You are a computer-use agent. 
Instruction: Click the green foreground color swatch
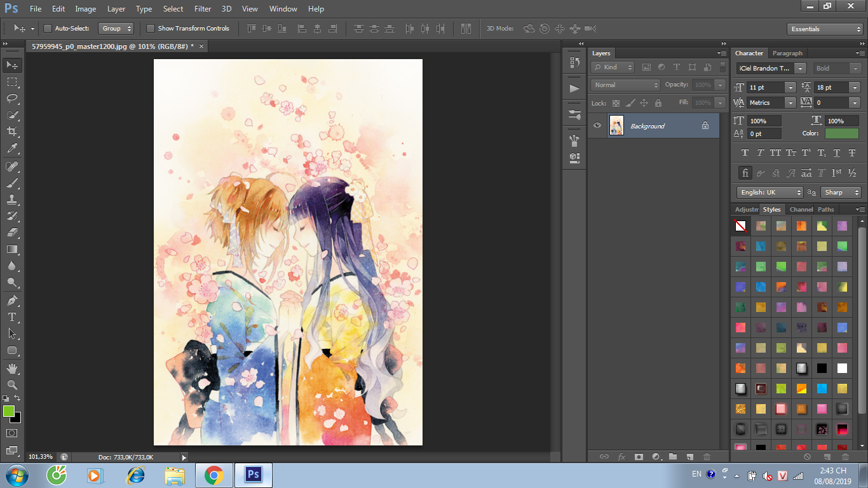click(9, 411)
